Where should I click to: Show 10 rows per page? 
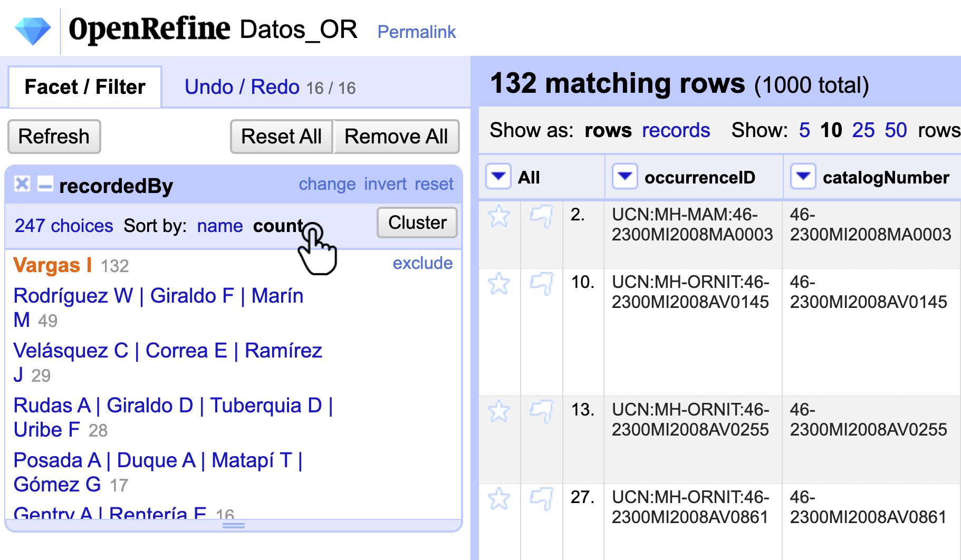(x=831, y=130)
